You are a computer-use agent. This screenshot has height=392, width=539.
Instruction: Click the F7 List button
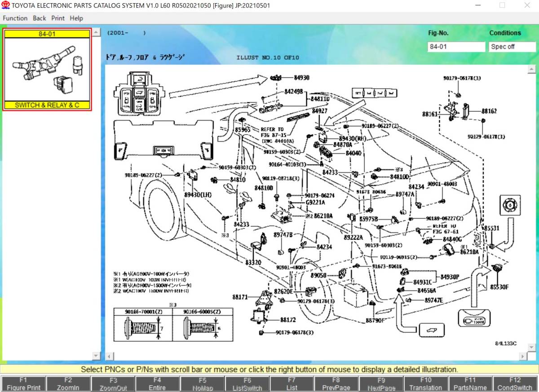coord(292,384)
